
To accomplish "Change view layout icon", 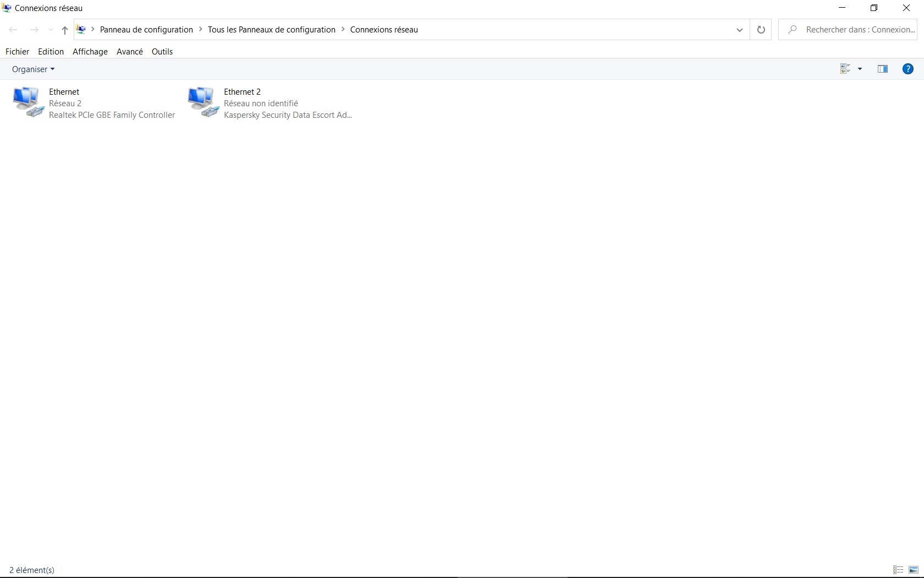I will coord(845,69).
